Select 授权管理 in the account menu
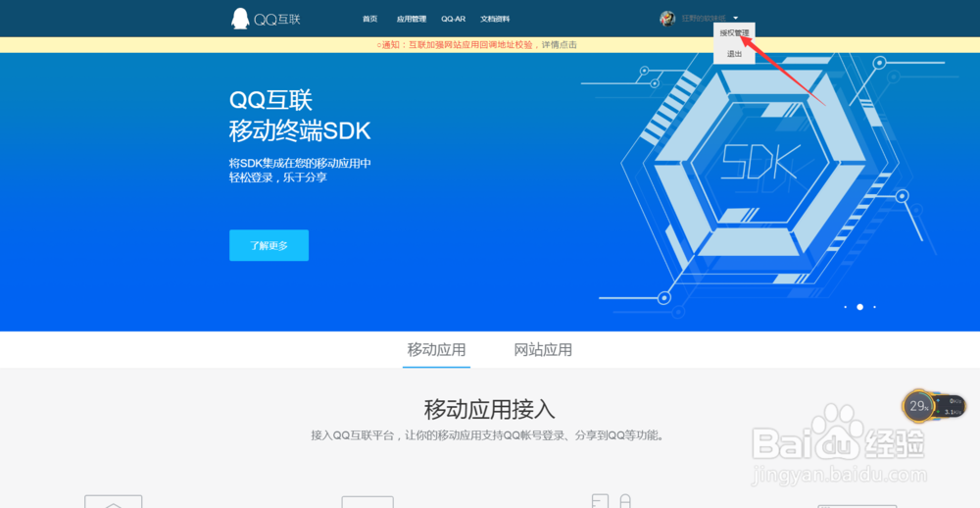This screenshot has height=508, width=980. pos(734,33)
